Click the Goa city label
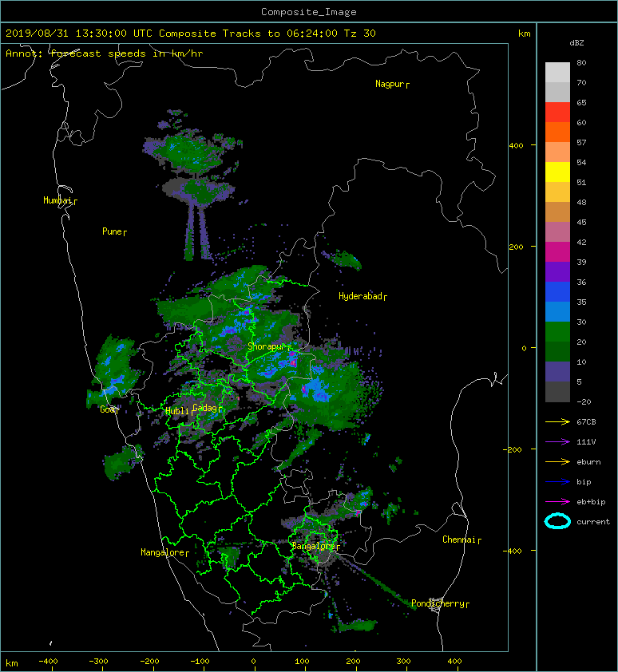The image size is (618, 672). (109, 409)
